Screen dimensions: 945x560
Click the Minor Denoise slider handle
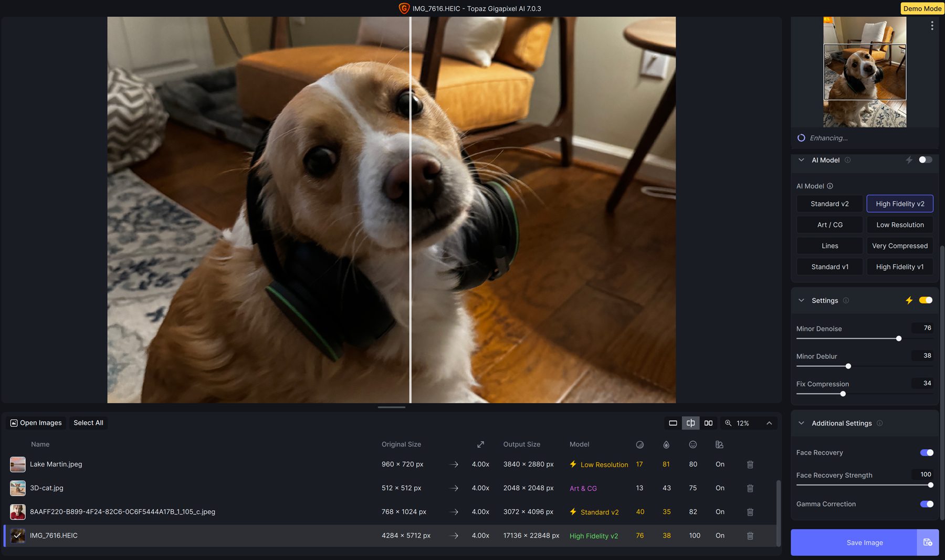(x=899, y=339)
